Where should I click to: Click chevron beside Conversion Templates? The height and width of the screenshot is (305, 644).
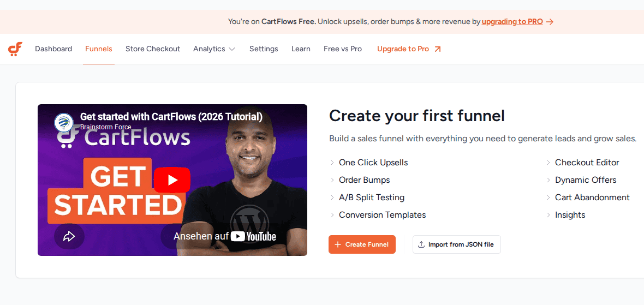click(x=332, y=215)
